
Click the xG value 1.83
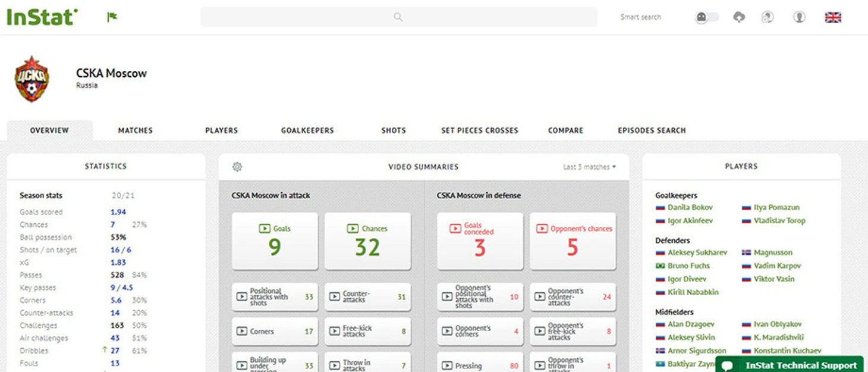[118, 262]
